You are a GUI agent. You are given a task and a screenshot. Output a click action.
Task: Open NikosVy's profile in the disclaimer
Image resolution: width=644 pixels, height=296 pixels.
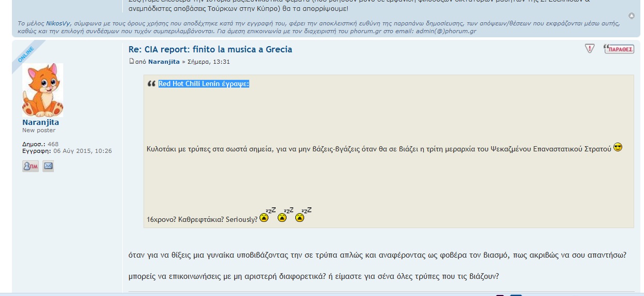click(59, 24)
